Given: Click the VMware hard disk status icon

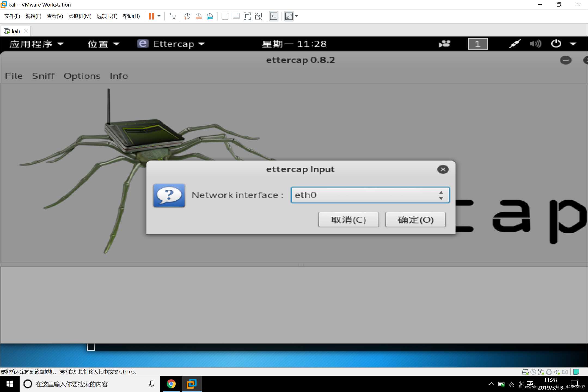Looking at the screenshot, I should (x=525, y=372).
